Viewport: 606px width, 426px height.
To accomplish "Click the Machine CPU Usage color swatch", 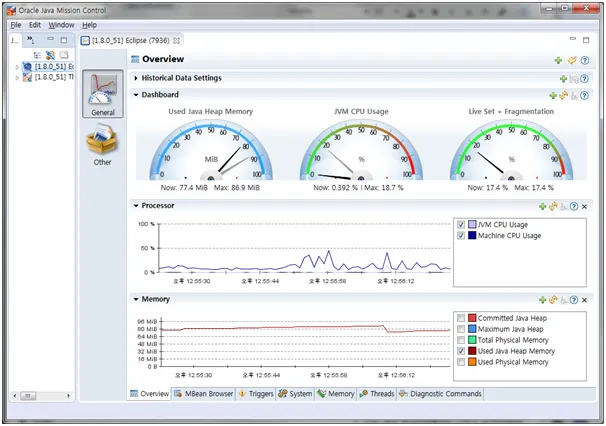I will click(x=472, y=235).
